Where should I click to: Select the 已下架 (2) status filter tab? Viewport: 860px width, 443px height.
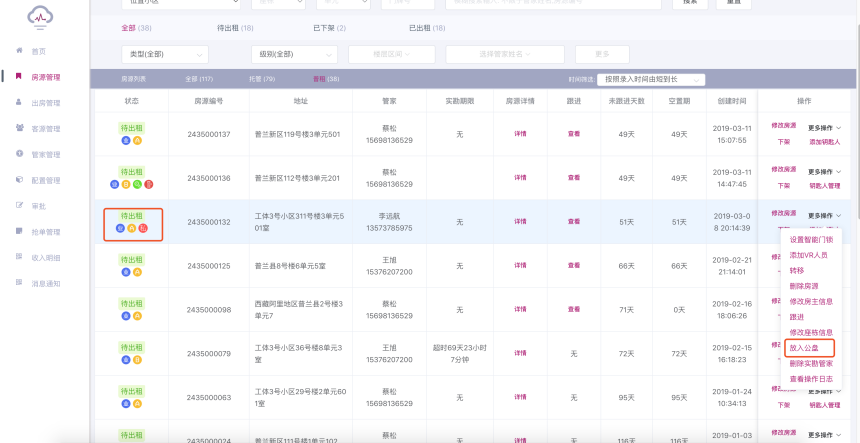[x=330, y=28]
